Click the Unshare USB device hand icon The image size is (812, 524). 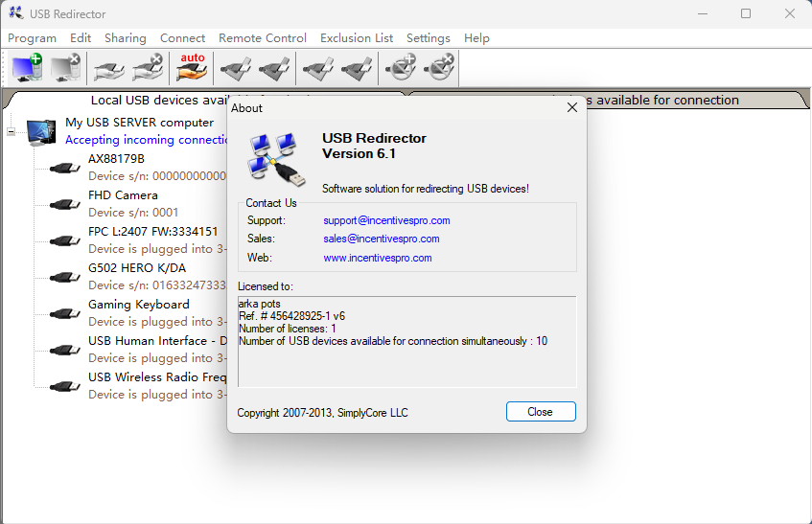[x=148, y=68]
